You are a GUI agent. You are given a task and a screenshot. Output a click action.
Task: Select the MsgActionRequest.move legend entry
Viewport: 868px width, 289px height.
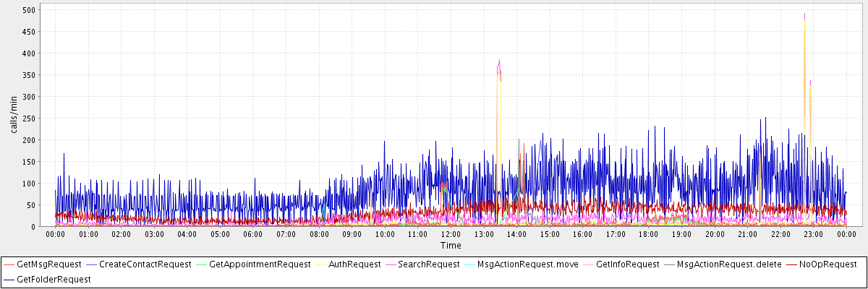(527, 264)
